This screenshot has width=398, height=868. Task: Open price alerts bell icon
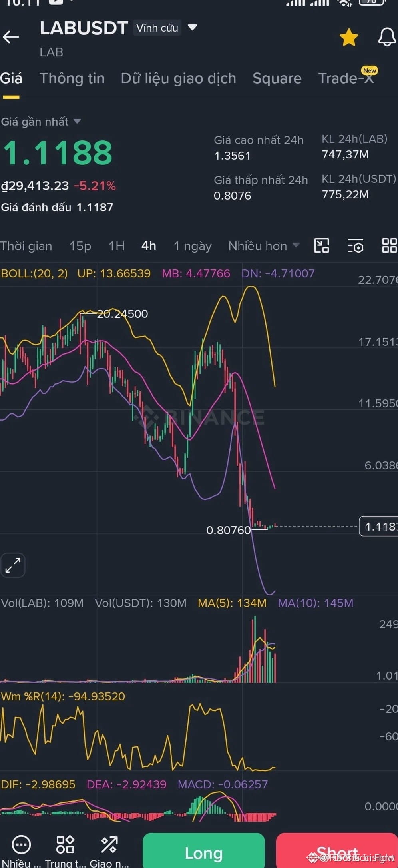[387, 37]
